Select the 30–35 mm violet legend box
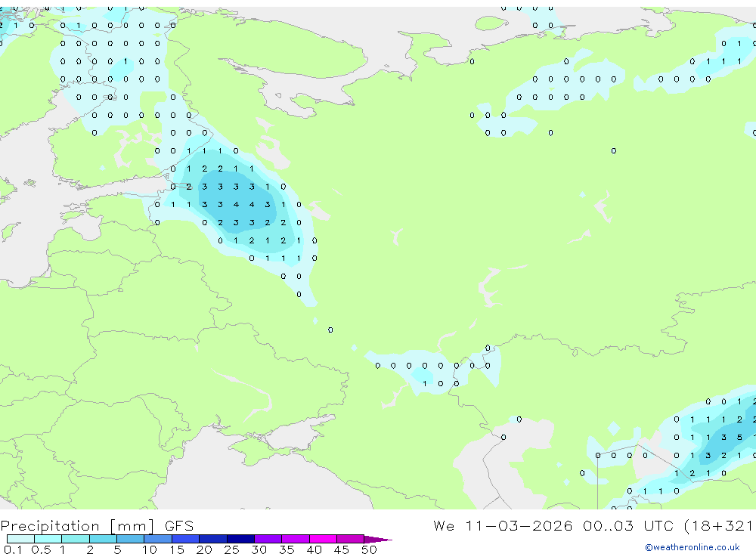The image size is (756, 554). coord(268,539)
